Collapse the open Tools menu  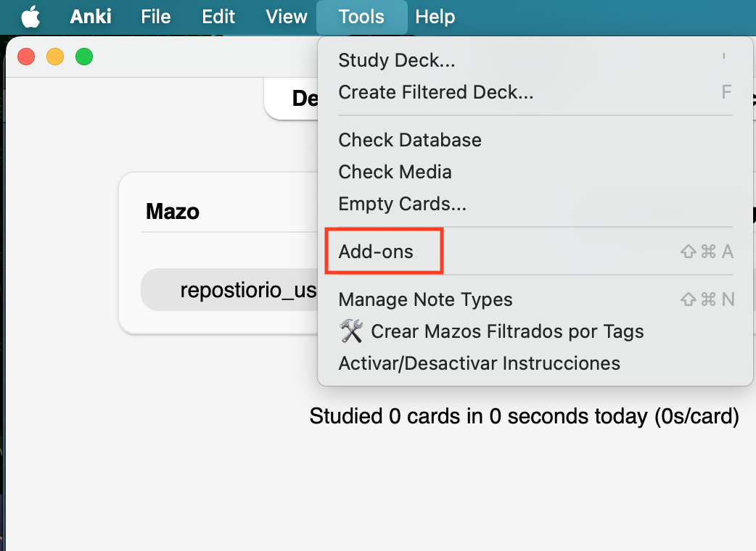pyautogui.click(x=361, y=16)
